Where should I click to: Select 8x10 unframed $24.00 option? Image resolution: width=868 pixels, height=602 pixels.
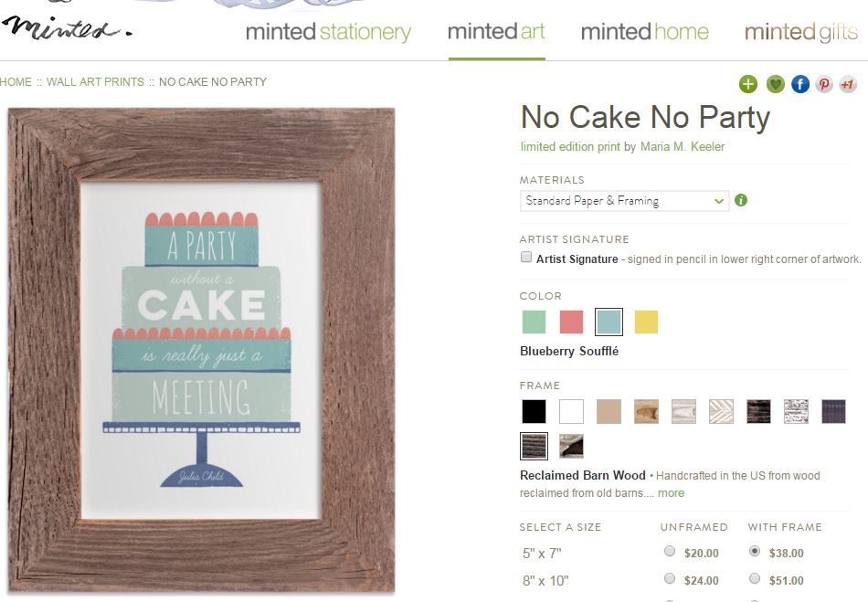670,578
